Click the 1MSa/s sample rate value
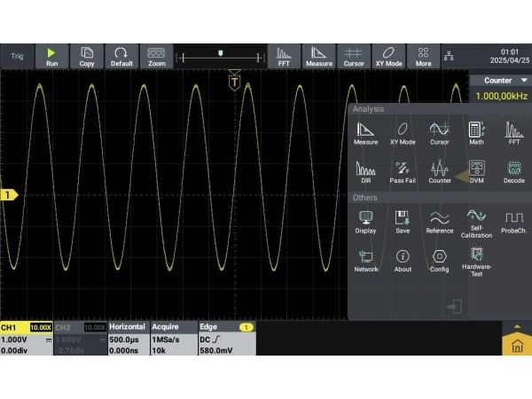This screenshot has height=399, width=532. [x=166, y=340]
